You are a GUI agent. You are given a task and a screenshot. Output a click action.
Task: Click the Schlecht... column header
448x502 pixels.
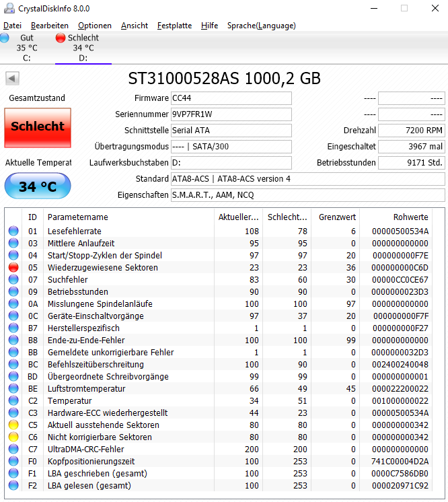(287, 217)
